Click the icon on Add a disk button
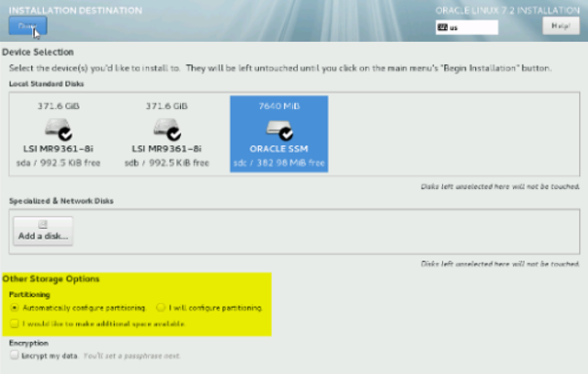This screenshot has height=374, width=588. coord(43,224)
